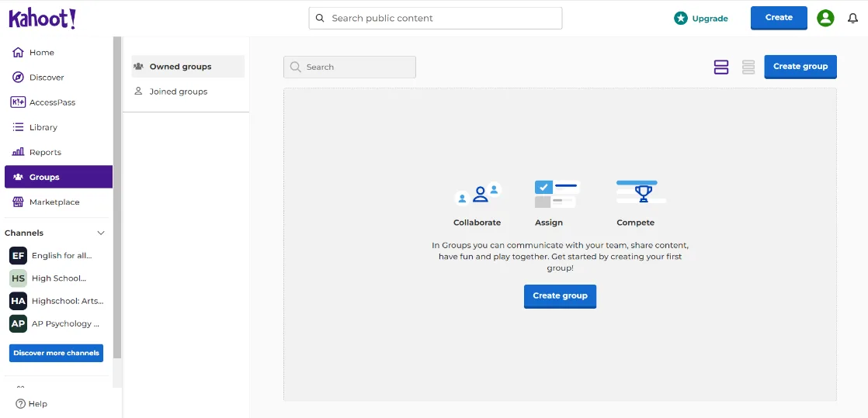Click the sidebar vertical scrollbar

pos(116,198)
